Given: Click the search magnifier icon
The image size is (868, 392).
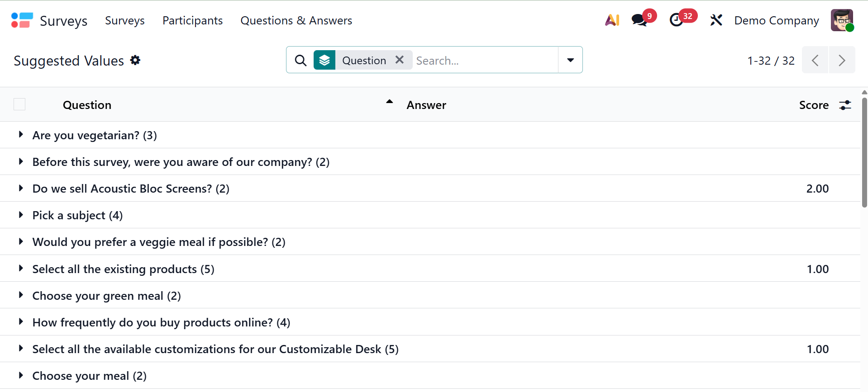Looking at the screenshot, I should pos(300,60).
